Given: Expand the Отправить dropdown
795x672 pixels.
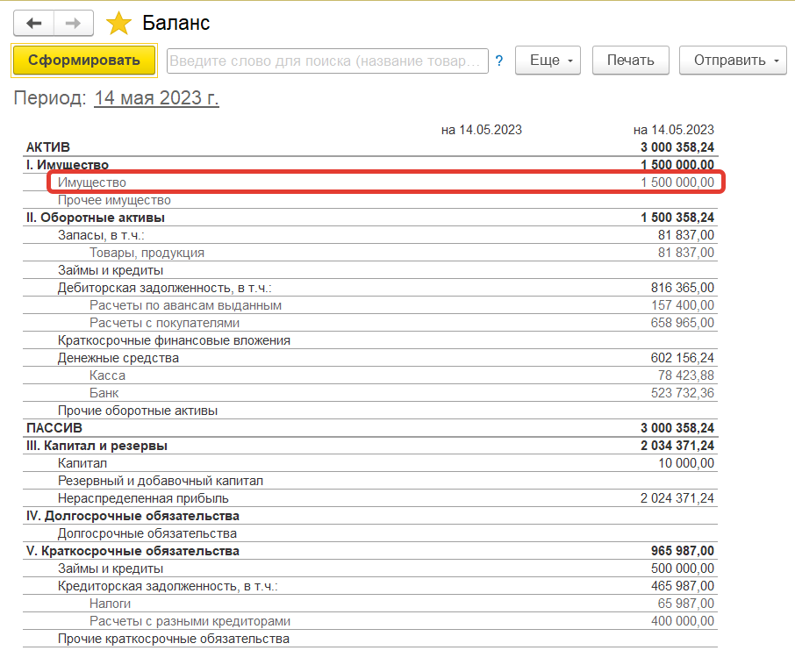Looking at the screenshot, I should [734, 61].
